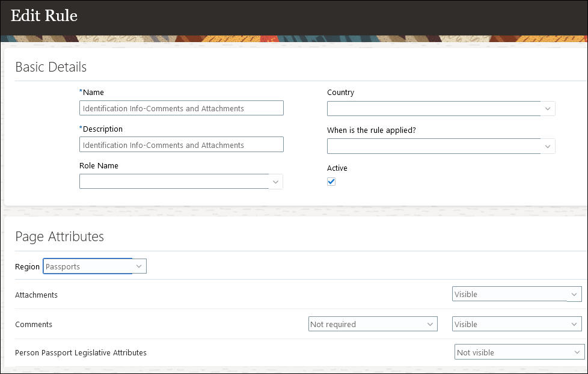Click the Description text field
This screenshot has height=374, width=588.
click(x=181, y=145)
